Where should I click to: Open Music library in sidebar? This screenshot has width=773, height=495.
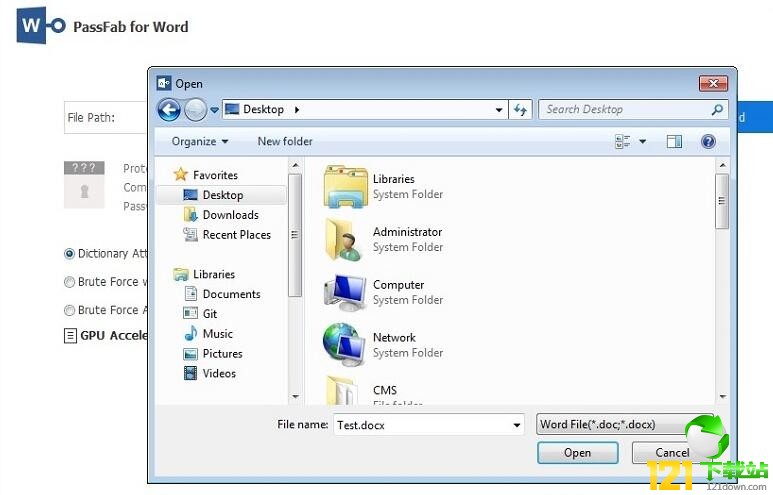[x=208, y=334]
